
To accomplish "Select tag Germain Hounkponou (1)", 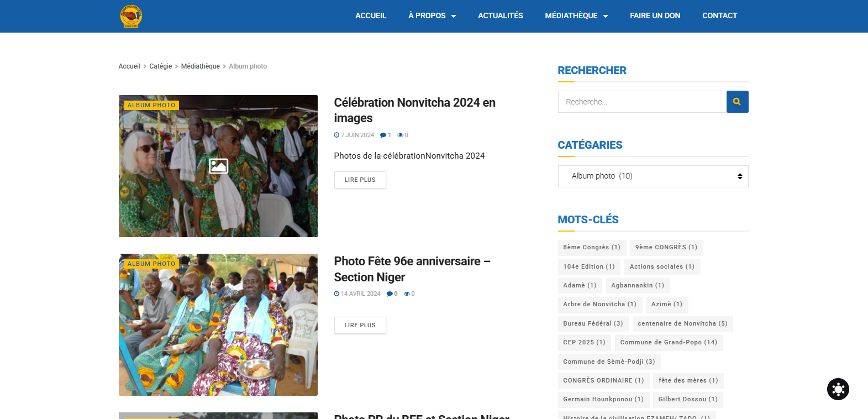I will click(603, 400).
